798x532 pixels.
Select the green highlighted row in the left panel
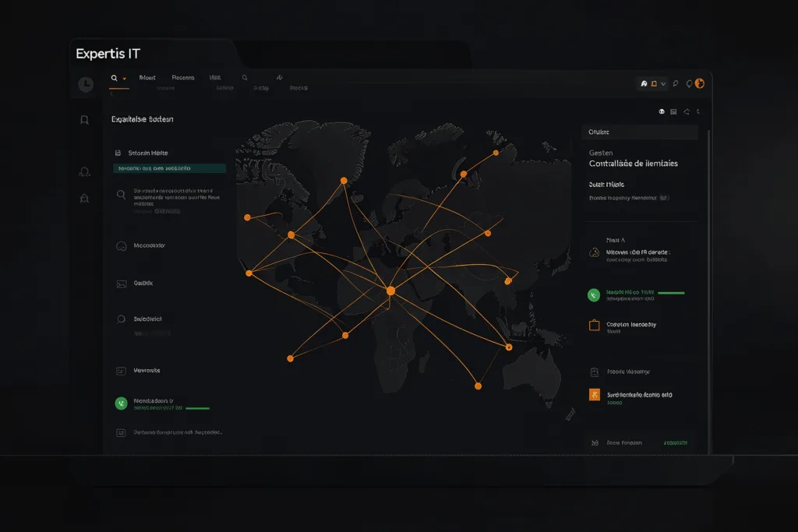pyautogui.click(x=169, y=168)
